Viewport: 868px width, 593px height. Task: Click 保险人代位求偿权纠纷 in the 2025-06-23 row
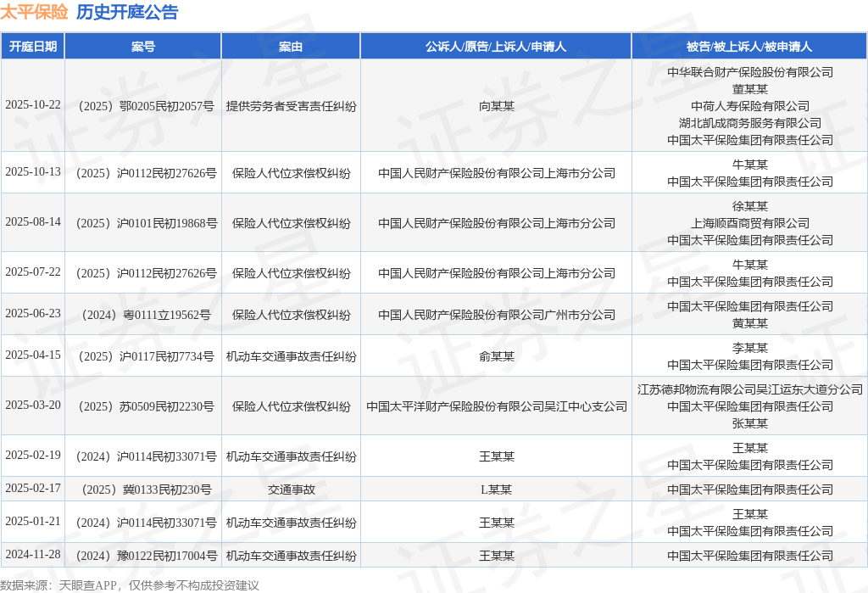pyautogui.click(x=291, y=315)
